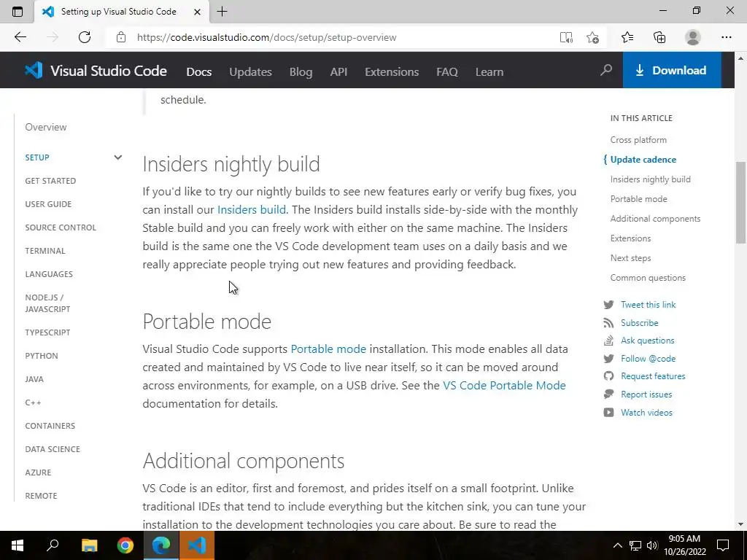747x560 pixels.
Task: Open the Blog nav item
Action: 301,71
